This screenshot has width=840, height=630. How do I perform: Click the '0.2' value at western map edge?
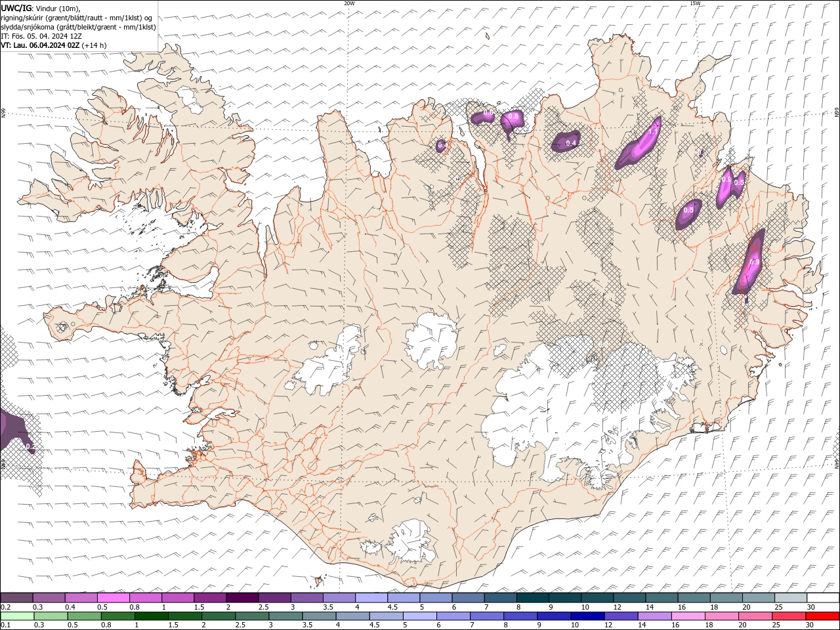[x=30, y=446]
